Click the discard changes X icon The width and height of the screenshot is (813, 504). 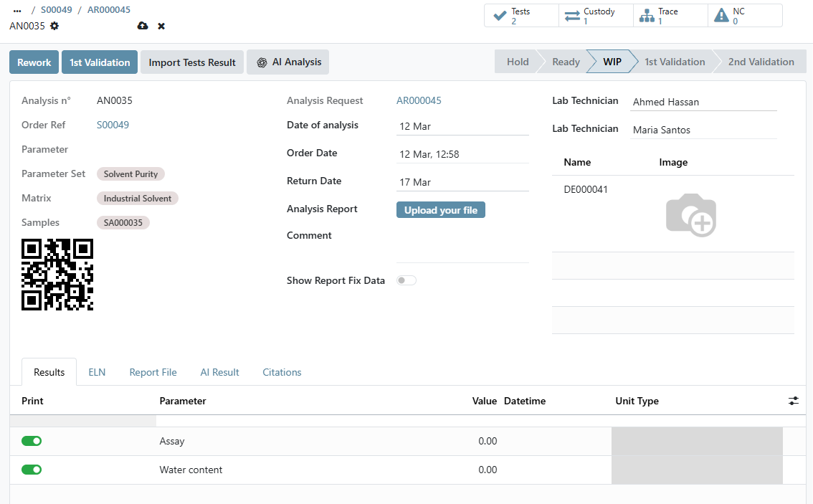click(161, 26)
